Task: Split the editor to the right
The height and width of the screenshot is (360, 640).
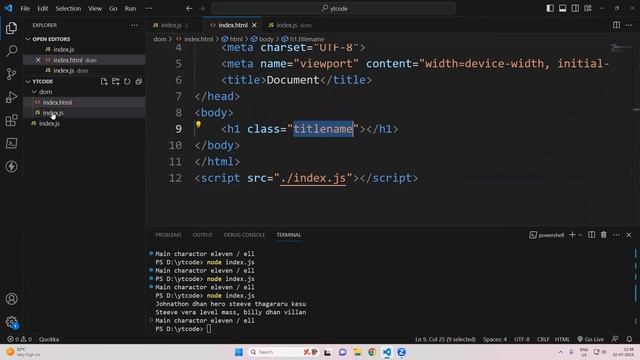Action: (616, 25)
